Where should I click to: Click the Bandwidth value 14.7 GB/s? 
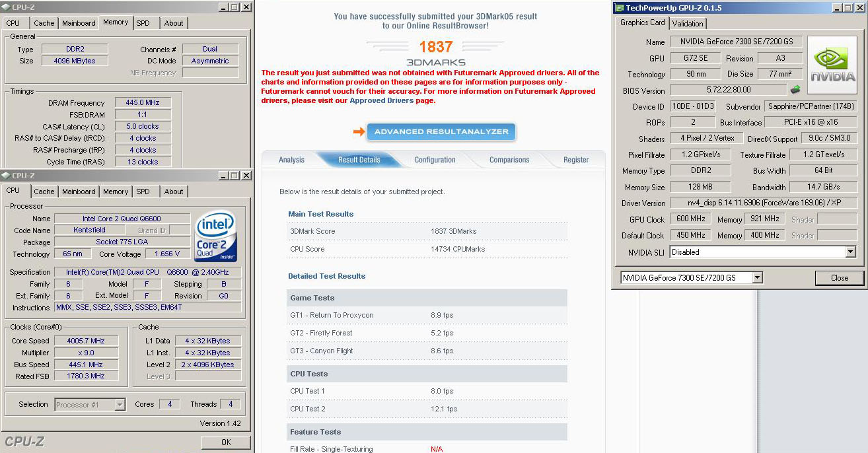click(x=824, y=188)
